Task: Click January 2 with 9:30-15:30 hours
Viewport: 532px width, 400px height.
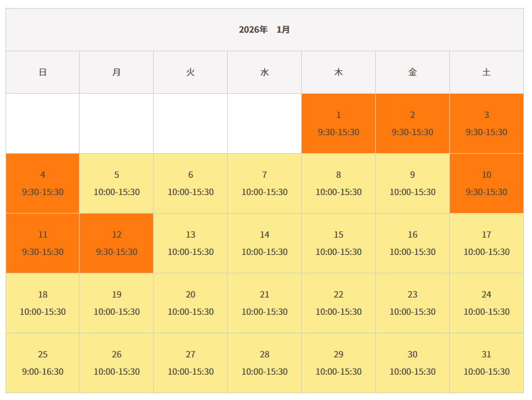Action: click(x=412, y=123)
